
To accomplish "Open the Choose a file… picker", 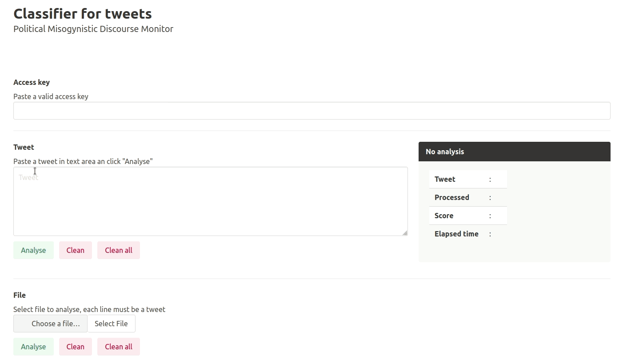I will point(50,324).
